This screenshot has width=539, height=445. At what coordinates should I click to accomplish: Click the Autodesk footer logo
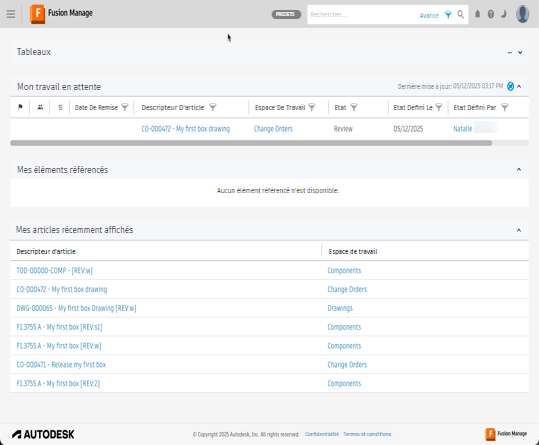coord(43,434)
